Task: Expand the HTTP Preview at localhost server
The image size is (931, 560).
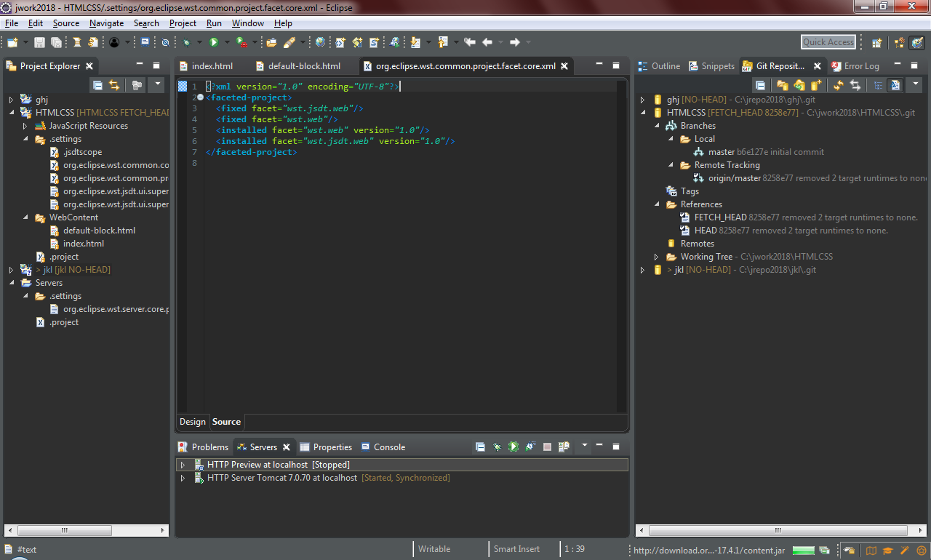Action: click(183, 465)
